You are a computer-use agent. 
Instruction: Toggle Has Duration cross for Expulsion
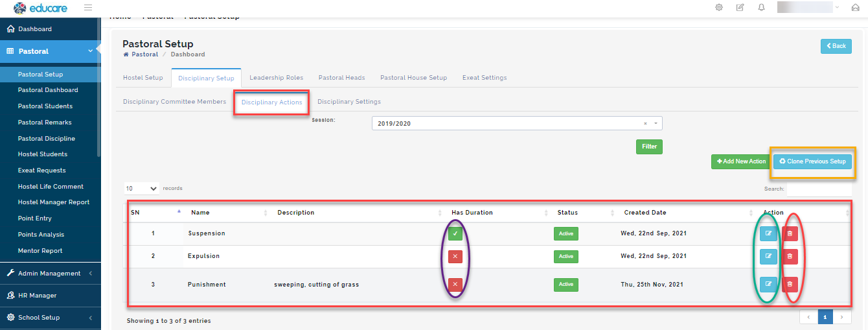(455, 256)
